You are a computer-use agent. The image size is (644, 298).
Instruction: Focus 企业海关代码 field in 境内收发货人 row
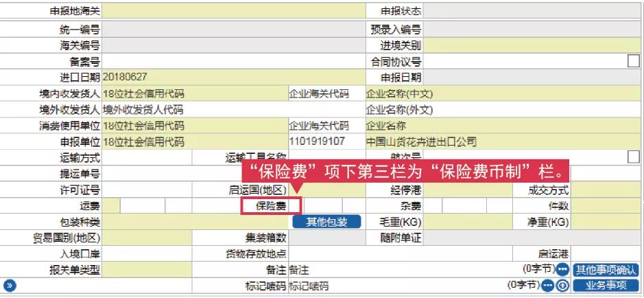(x=327, y=93)
